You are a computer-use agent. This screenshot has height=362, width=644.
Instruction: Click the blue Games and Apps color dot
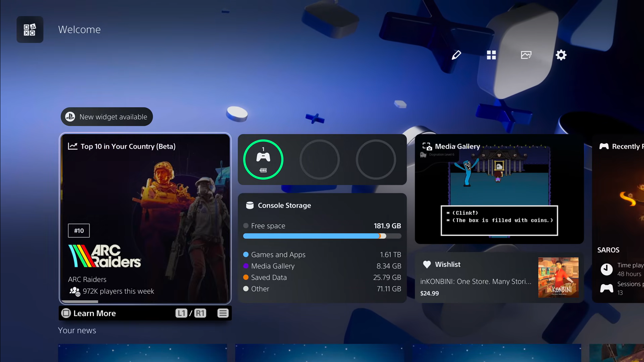(x=246, y=255)
